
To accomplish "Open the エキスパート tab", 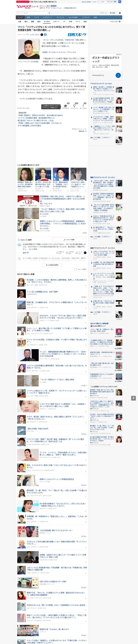I will click(48, 17).
